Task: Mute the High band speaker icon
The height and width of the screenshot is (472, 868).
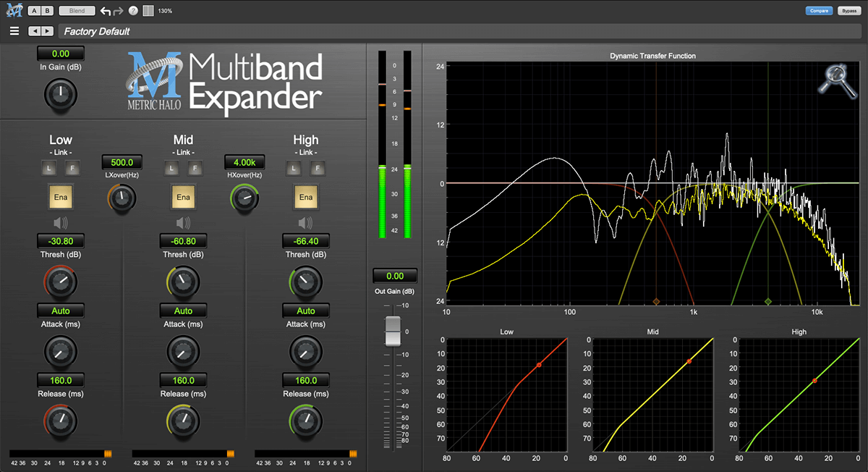Action: pyautogui.click(x=305, y=222)
